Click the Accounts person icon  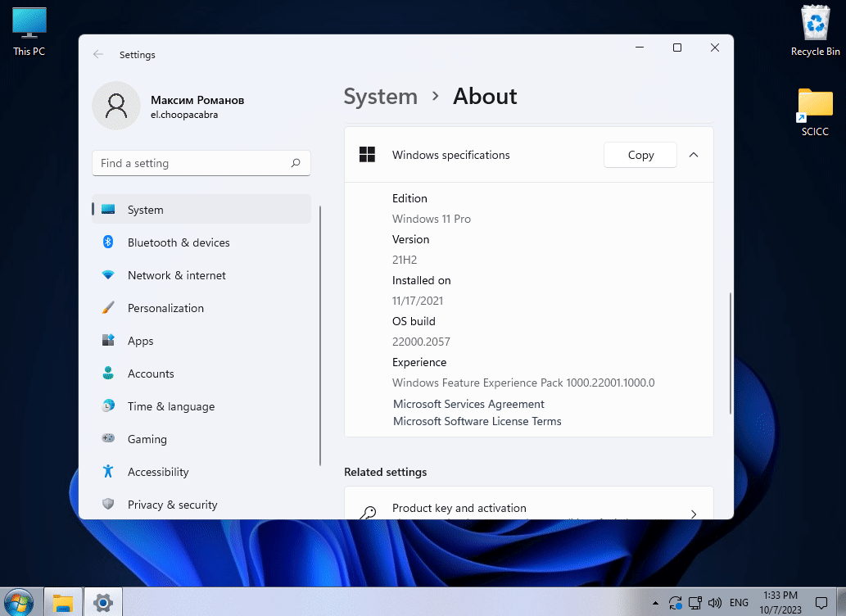coord(108,373)
